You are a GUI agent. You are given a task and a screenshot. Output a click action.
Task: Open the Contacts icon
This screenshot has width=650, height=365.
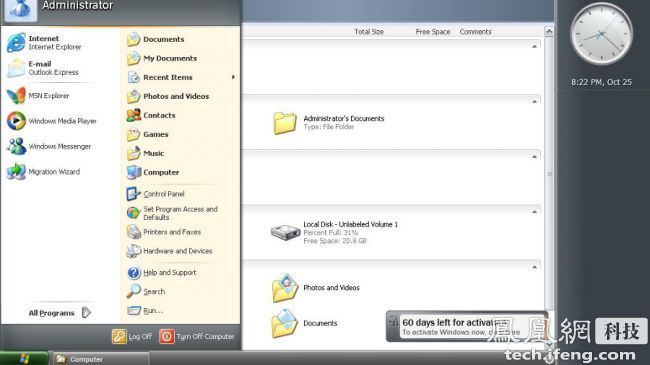coord(133,115)
